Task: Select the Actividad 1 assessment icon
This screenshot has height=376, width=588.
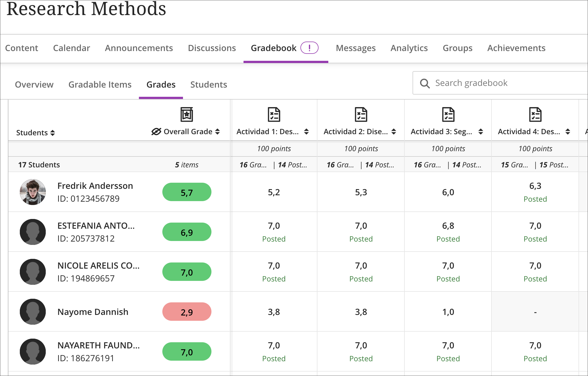Action: 274,114
